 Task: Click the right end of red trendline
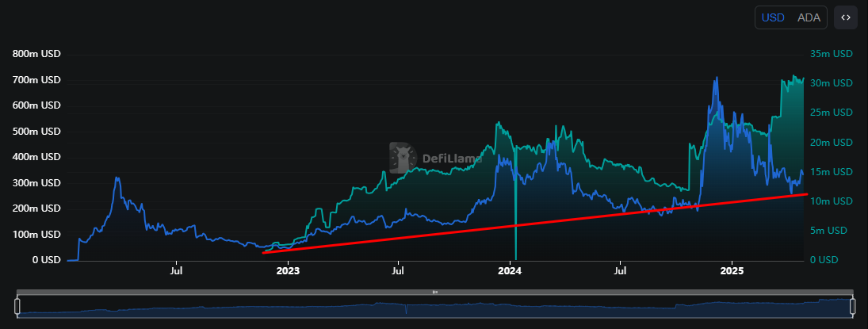tap(806, 194)
